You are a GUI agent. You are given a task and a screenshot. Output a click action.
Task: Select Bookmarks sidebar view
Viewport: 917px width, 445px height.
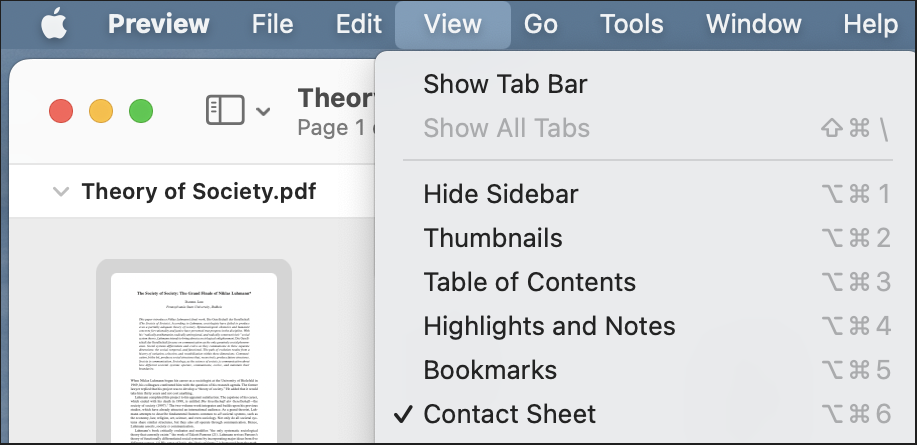point(647,370)
